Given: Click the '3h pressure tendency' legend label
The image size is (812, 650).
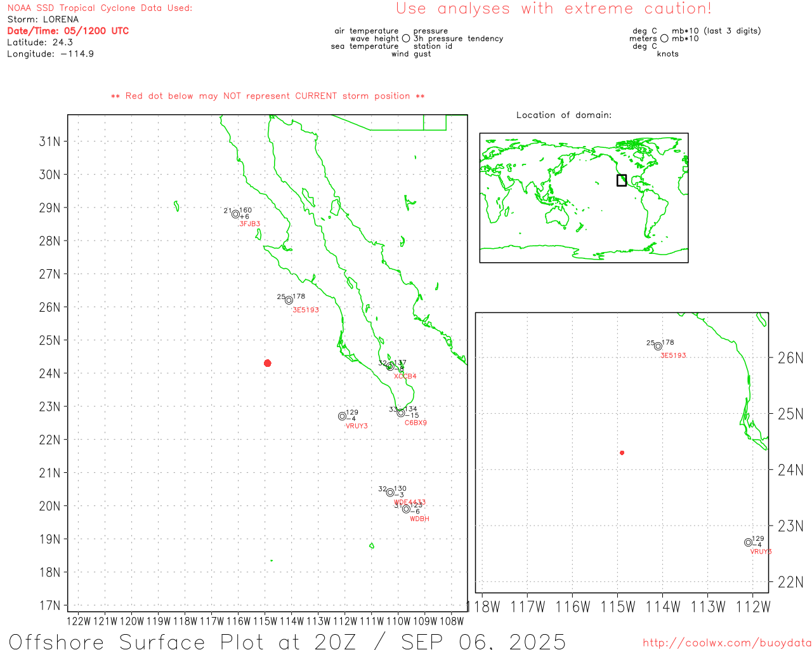Looking at the screenshot, I should pos(459,39).
